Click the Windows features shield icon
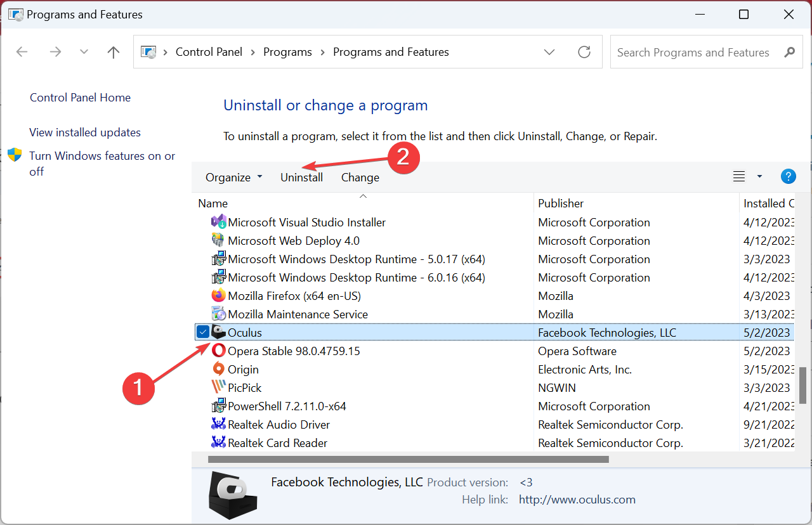The width and height of the screenshot is (812, 525). pyautogui.click(x=15, y=155)
